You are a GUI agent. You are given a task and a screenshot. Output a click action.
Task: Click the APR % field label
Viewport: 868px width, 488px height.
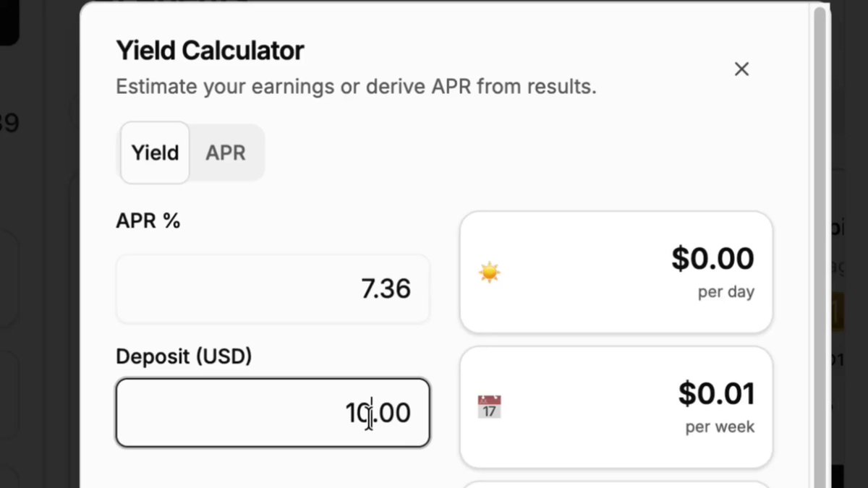click(148, 221)
